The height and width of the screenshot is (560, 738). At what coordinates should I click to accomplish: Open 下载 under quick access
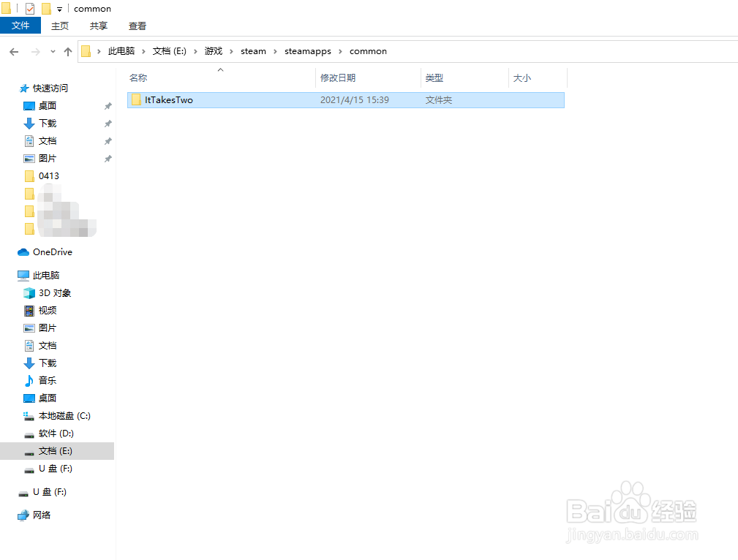48,124
